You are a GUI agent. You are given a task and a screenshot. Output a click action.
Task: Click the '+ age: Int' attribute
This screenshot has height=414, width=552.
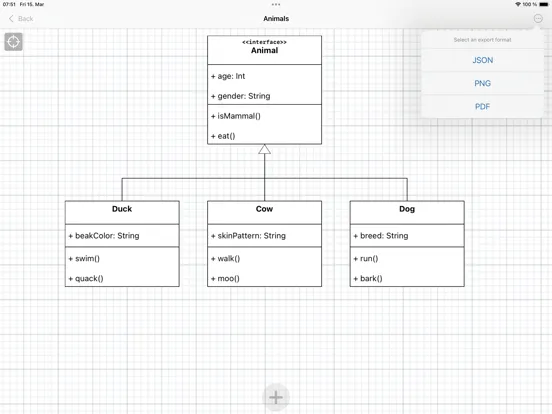pyautogui.click(x=228, y=76)
